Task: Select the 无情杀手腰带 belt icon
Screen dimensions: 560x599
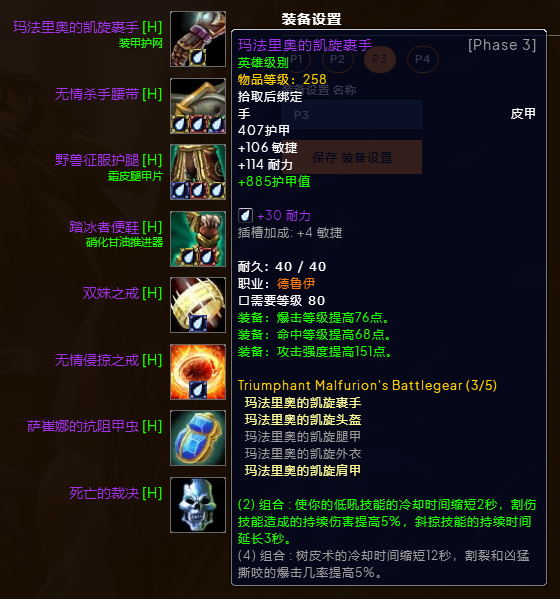Action: 198,106
